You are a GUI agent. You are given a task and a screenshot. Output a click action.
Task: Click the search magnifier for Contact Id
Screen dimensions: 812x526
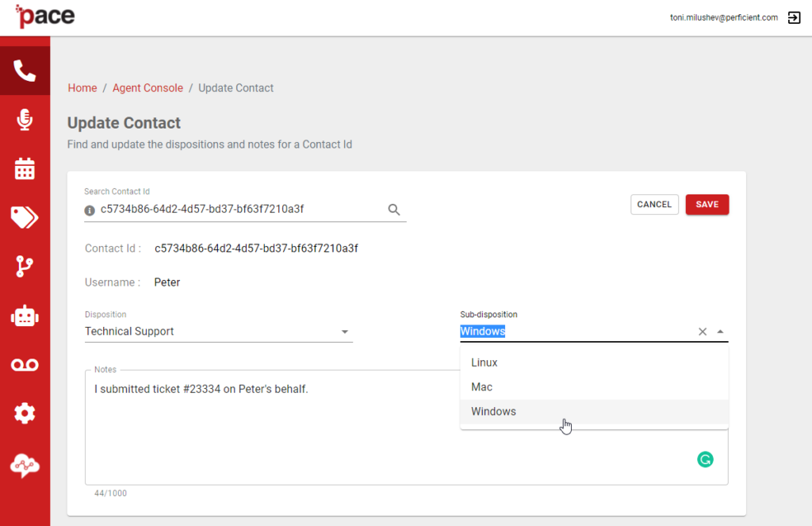point(394,209)
